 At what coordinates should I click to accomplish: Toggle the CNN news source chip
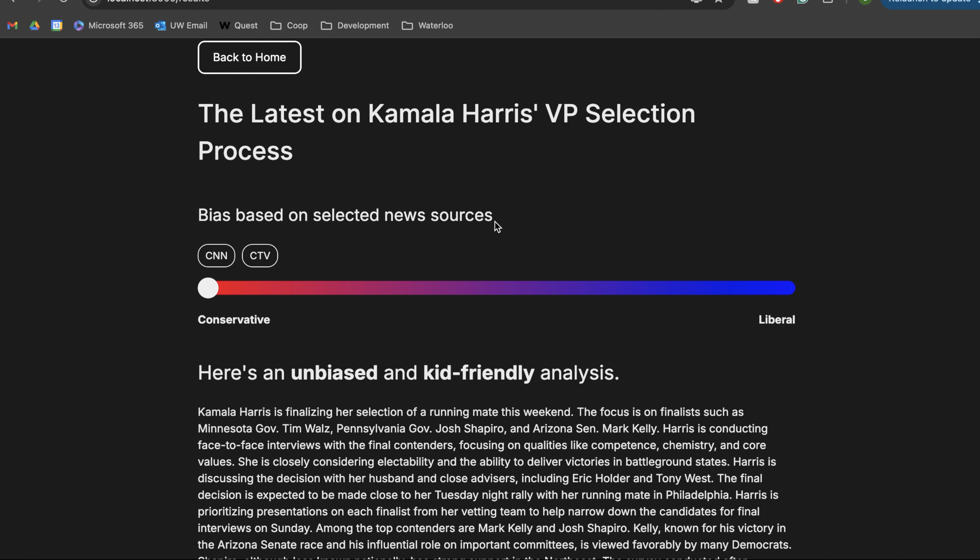pos(216,256)
